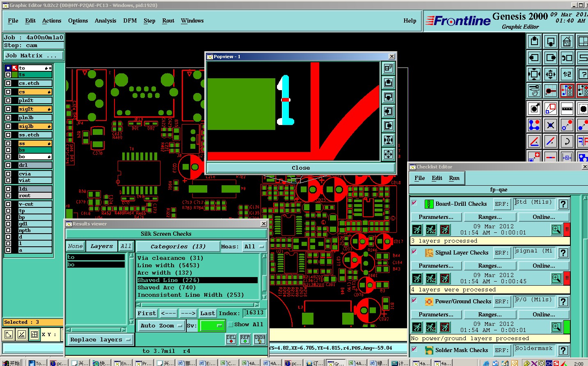Open the Actions menu
The height and width of the screenshot is (366, 588).
tap(52, 20)
